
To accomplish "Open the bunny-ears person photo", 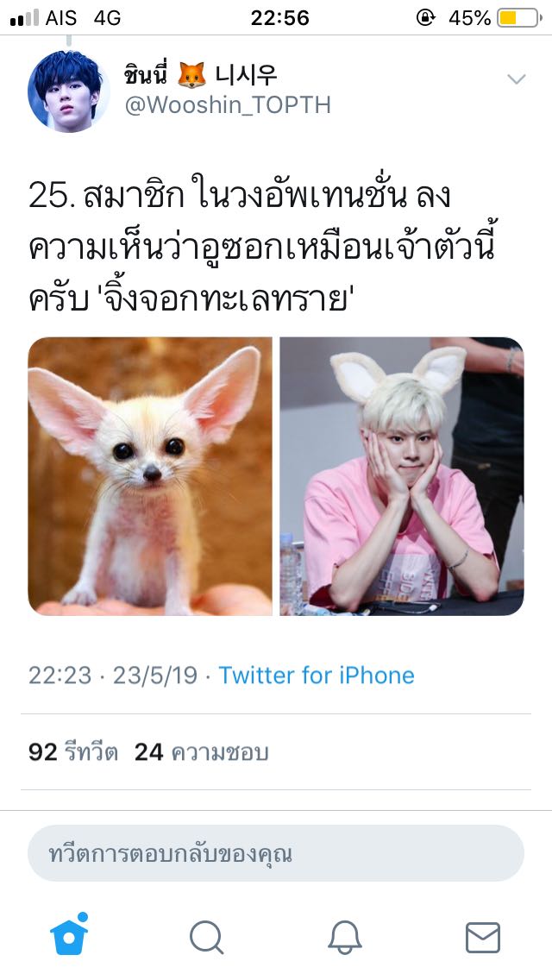I will (401, 476).
